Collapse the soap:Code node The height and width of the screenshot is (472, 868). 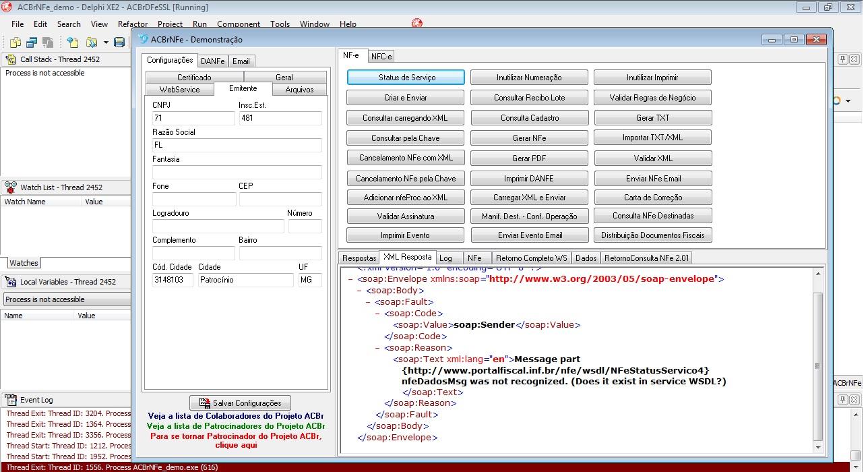(x=378, y=314)
